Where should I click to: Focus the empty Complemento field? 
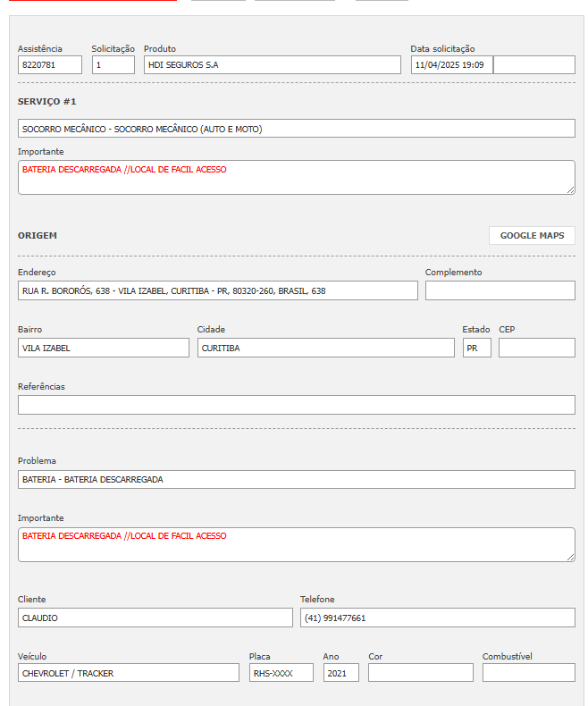pyautogui.click(x=500, y=290)
